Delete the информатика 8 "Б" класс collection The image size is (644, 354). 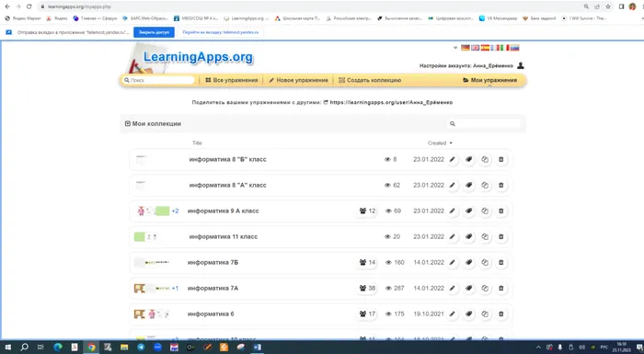pyautogui.click(x=501, y=159)
